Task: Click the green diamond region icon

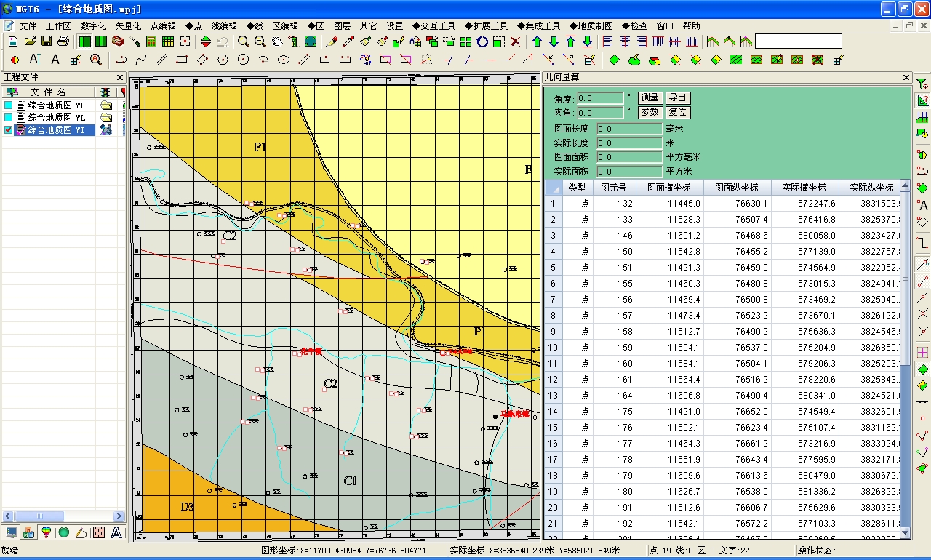Action: pos(614,60)
